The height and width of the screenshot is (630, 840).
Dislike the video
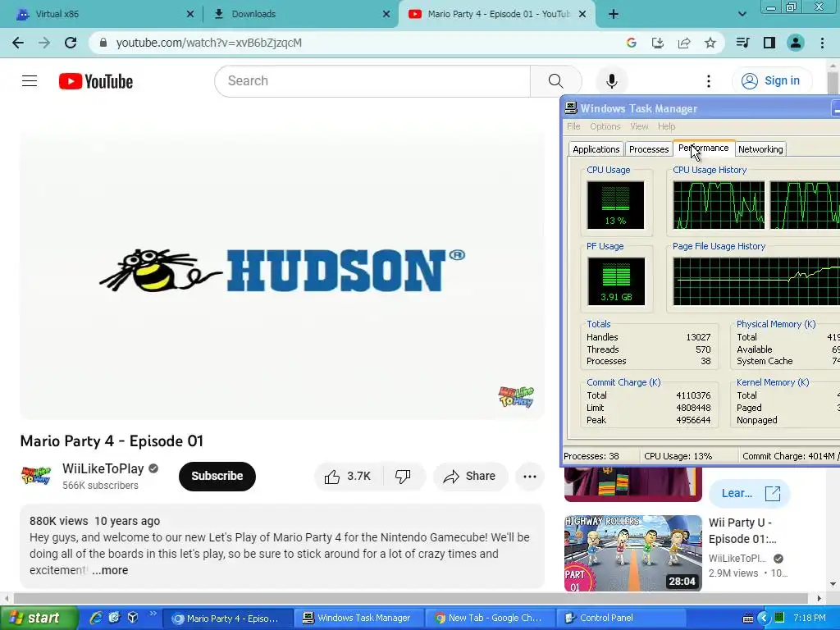click(403, 476)
